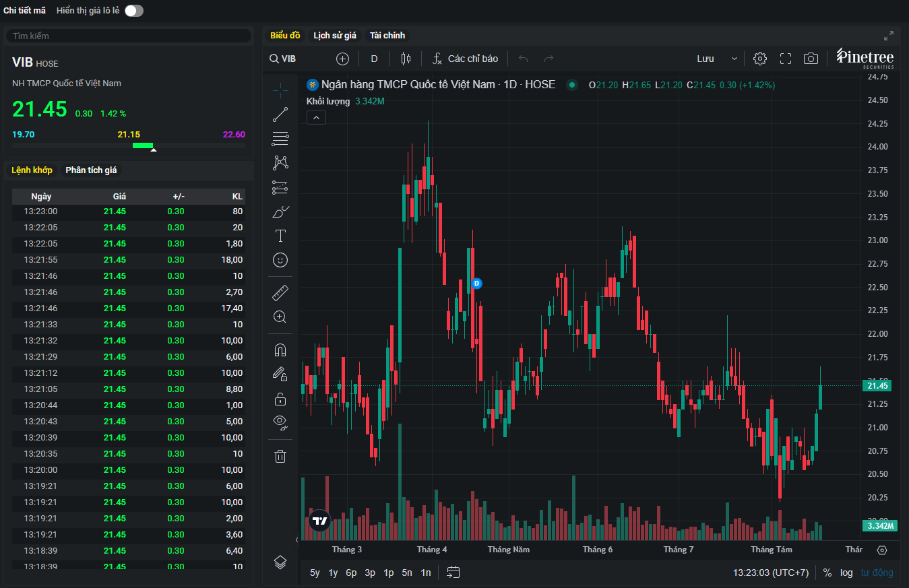Select the crosshair cursor tool
The height and width of the screenshot is (588, 909).
tap(280, 89)
